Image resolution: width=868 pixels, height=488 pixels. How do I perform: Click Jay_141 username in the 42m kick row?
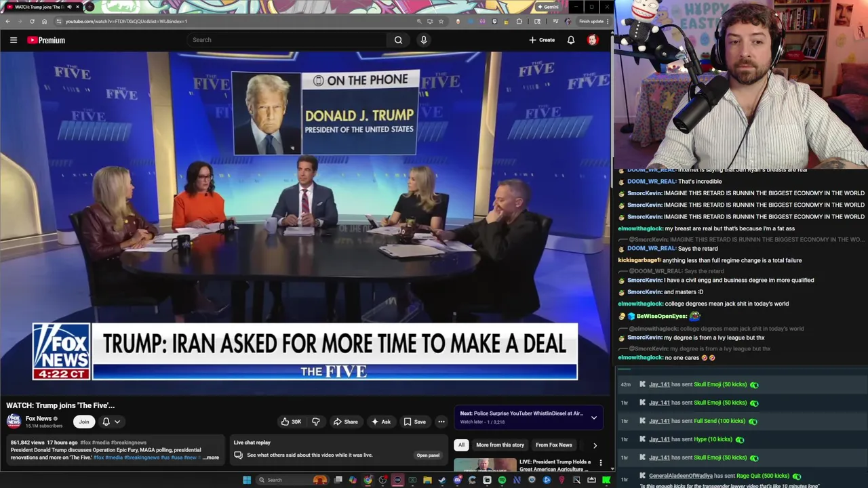click(659, 384)
